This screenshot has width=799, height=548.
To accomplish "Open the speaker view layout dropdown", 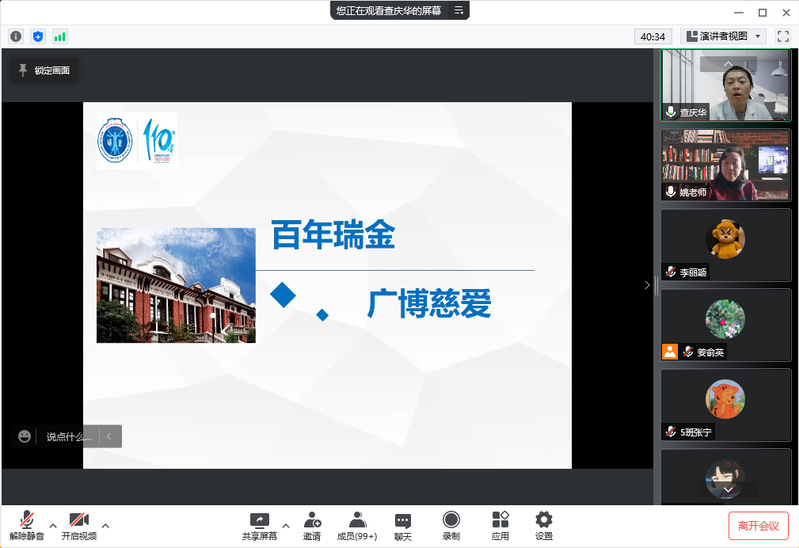I will tap(723, 36).
